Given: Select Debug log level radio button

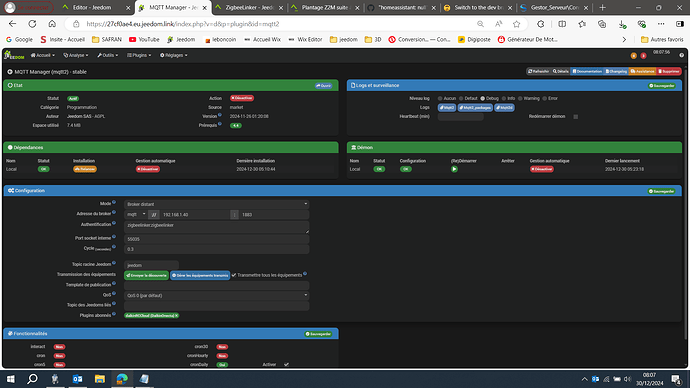Looking at the screenshot, I should click(482, 99).
